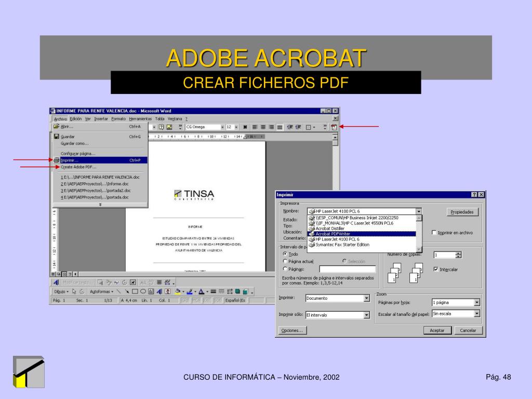Click the Aceptar button
532x399 pixels.
(x=437, y=330)
